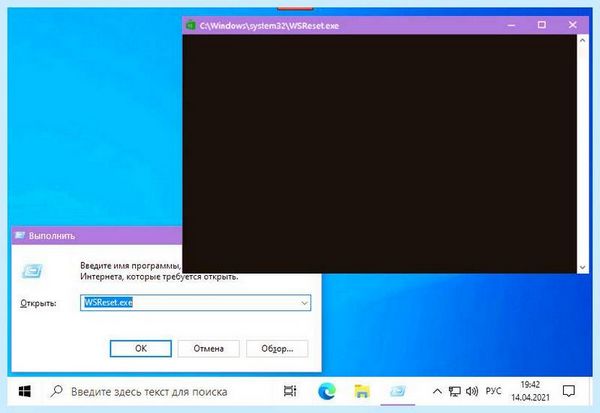Image resolution: width=600 pixels, height=413 pixels.
Task: Click the Windows Start button
Action: coord(24,391)
